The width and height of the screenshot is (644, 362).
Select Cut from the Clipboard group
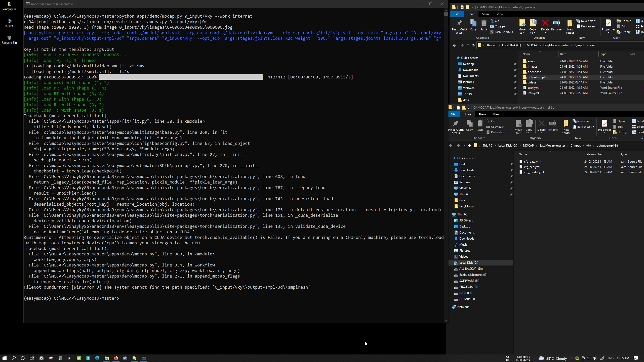point(495,21)
